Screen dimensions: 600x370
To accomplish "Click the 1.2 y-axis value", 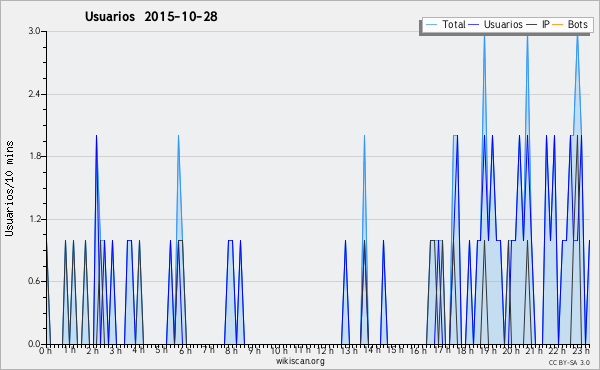I will click(x=34, y=219).
